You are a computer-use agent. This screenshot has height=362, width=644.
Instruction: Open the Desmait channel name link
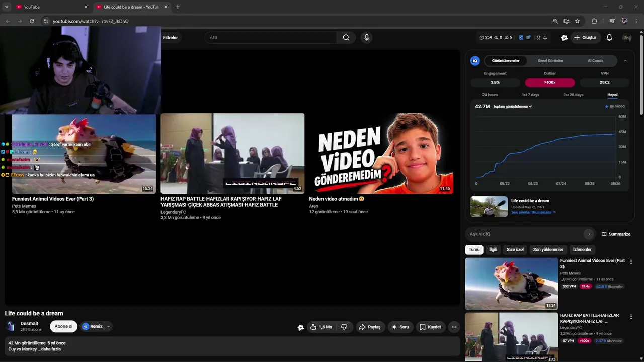point(29,324)
